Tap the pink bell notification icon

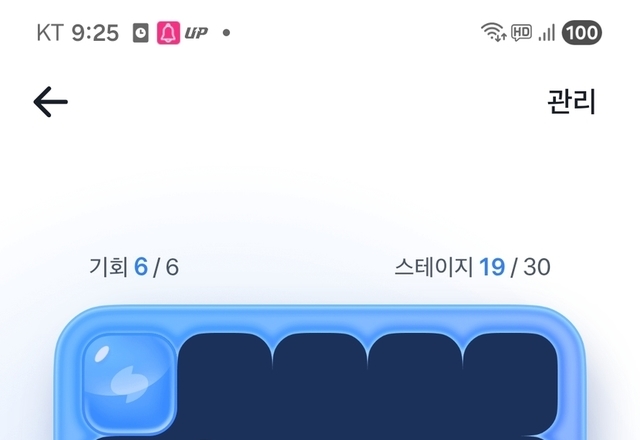[168, 33]
